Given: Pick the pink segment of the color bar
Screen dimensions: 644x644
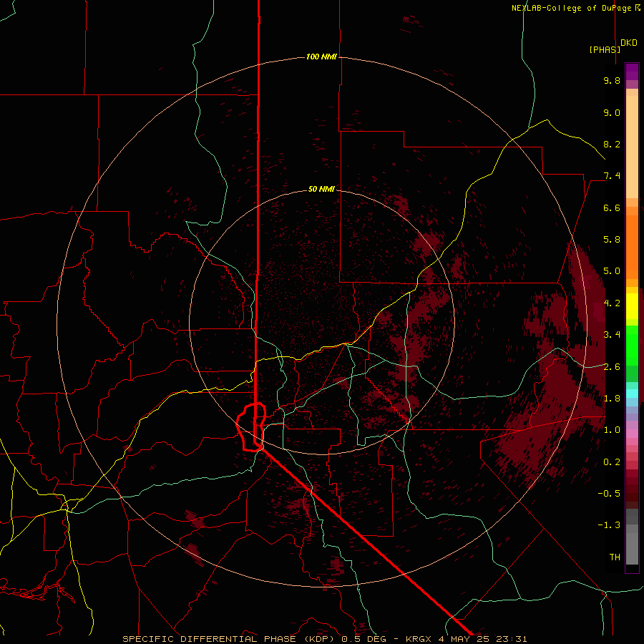Looking at the screenshot, I should (632, 434).
